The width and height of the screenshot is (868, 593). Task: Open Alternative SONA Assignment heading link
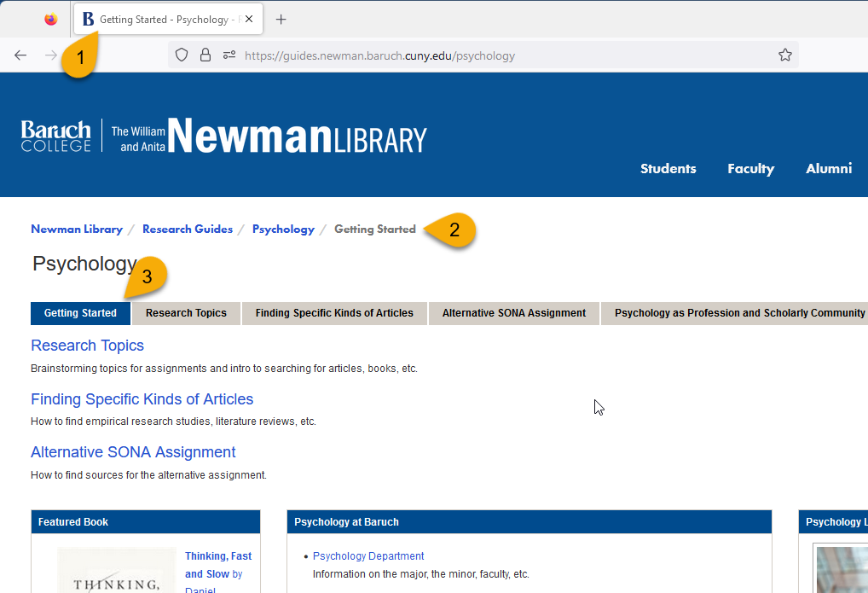(x=133, y=452)
